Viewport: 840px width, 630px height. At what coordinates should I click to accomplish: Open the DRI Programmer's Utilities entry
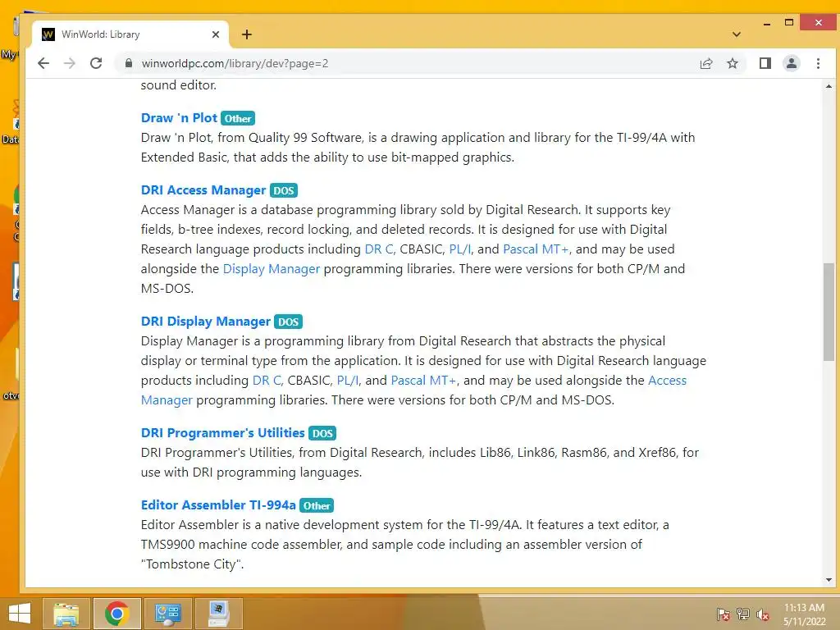coord(223,433)
